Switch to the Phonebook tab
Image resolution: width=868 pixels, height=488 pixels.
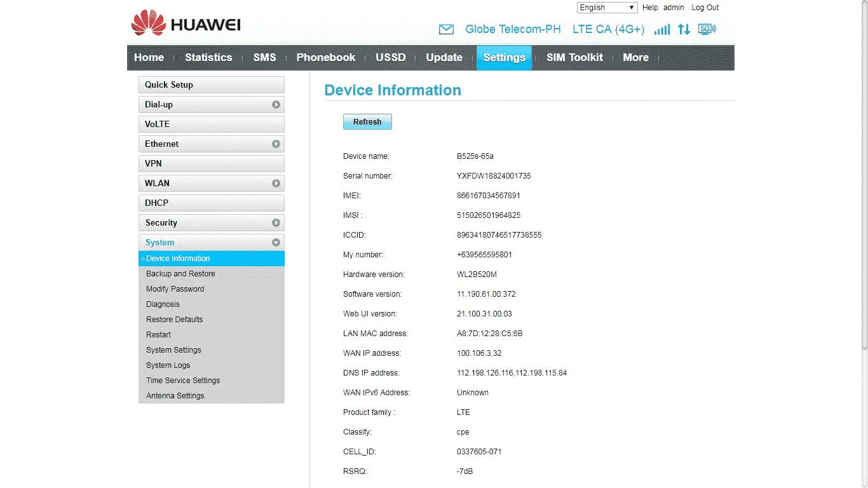point(326,57)
